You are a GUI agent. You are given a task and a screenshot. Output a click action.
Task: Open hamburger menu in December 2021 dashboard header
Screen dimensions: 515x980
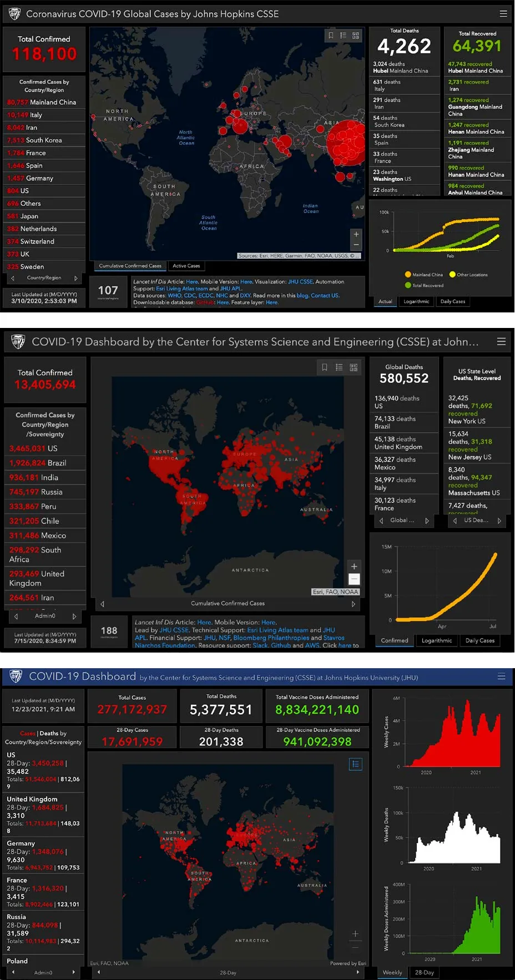pyautogui.click(x=502, y=676)
